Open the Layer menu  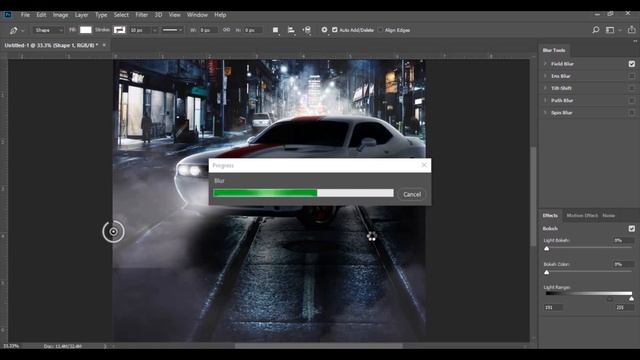click(x=81, y=15)
